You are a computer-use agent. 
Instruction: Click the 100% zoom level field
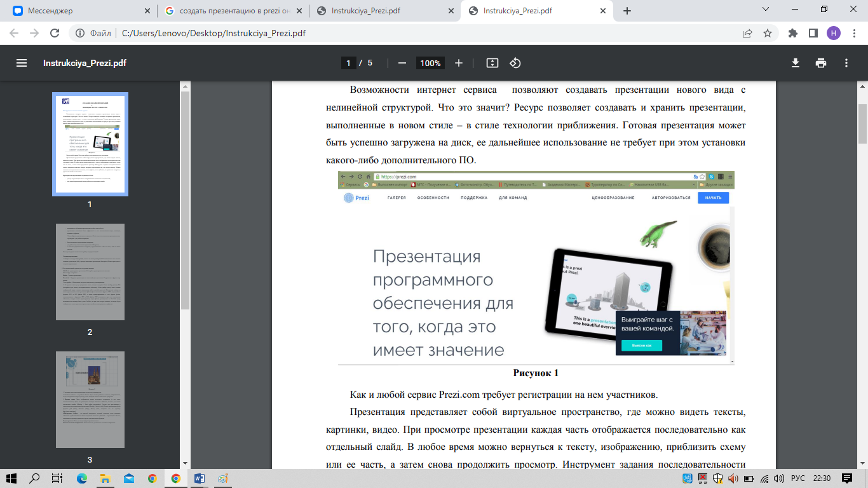tap(430, 63)
